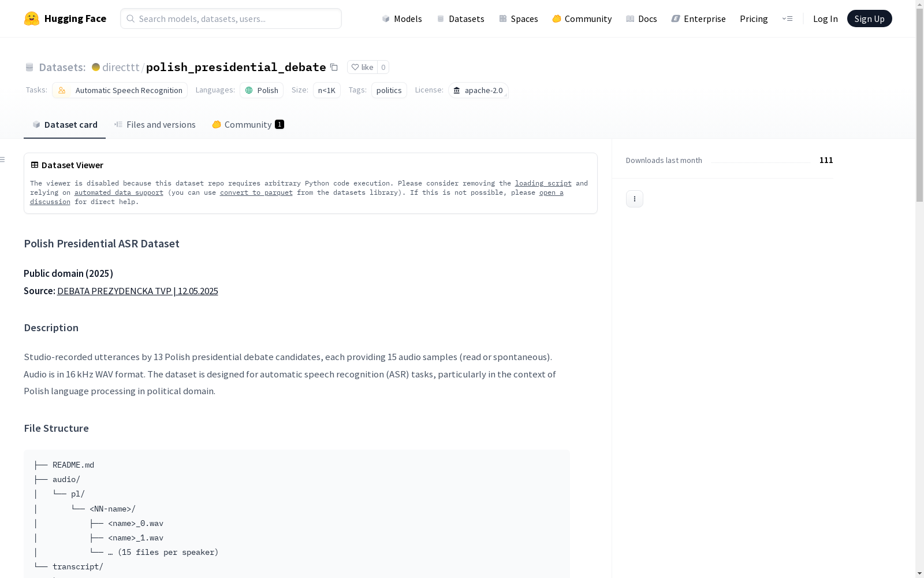The height and width of the screenshot is (578, 924).
Task: Go to the Pricing page
Action: pos(754,18)
